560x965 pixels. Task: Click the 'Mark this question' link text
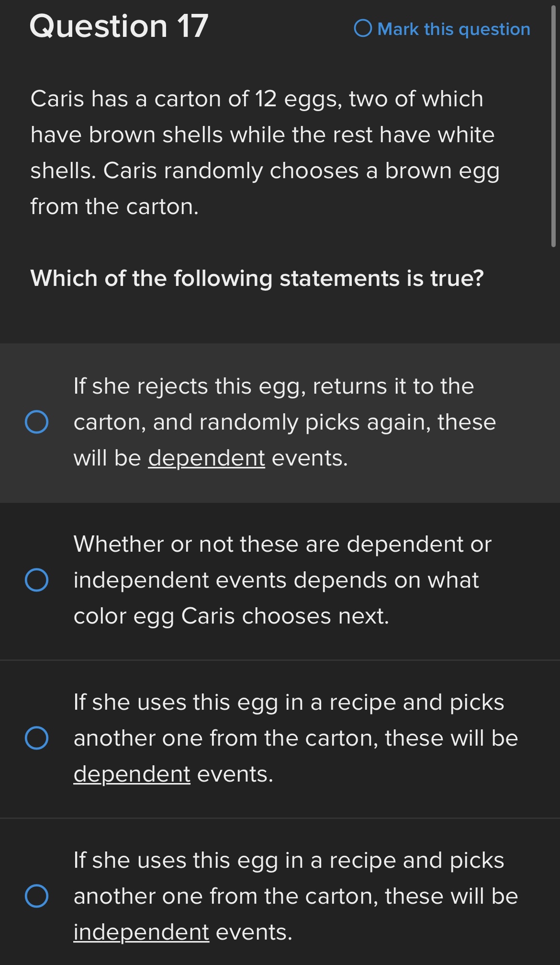(x=453, y=29)
